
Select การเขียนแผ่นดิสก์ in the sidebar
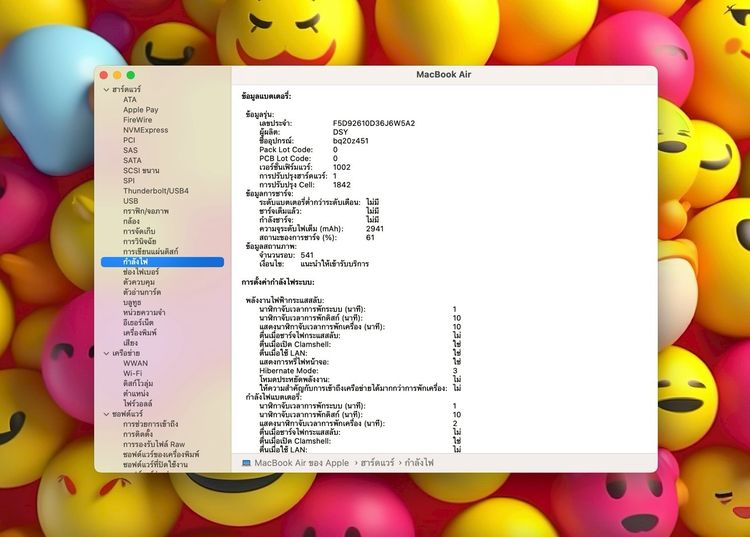[151, 252]
